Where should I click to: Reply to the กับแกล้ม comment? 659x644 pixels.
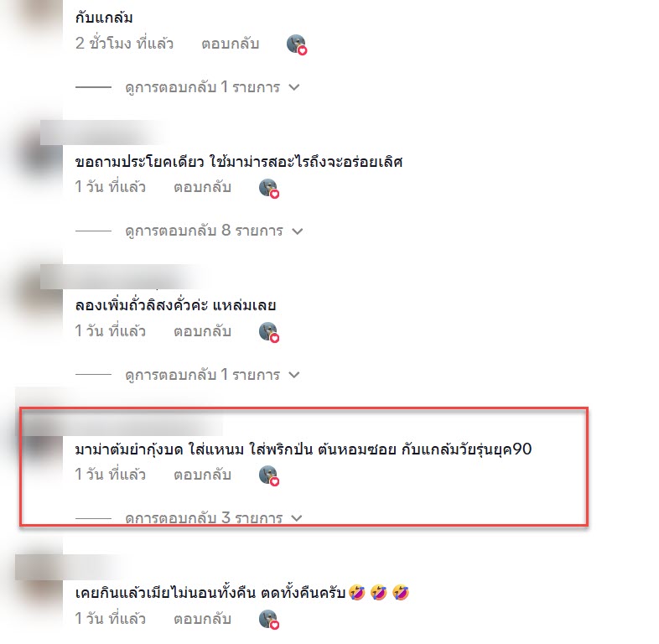coord(230,44)
